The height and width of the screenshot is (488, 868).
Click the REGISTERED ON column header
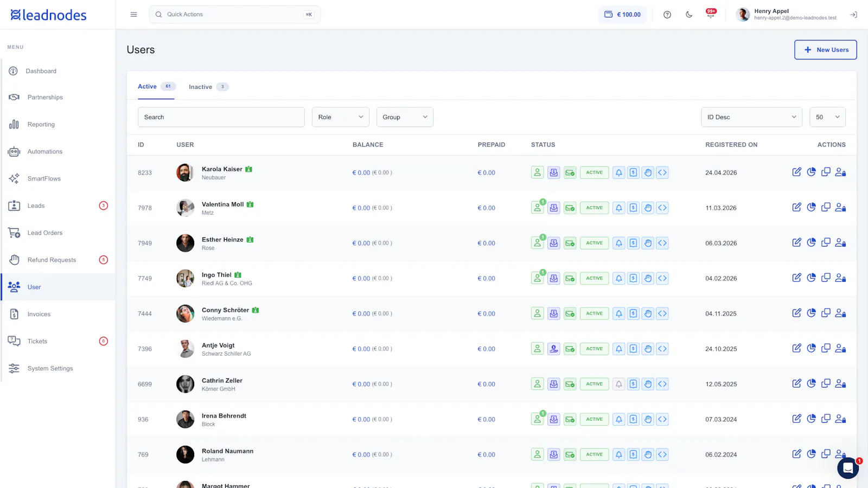point(731,145)
